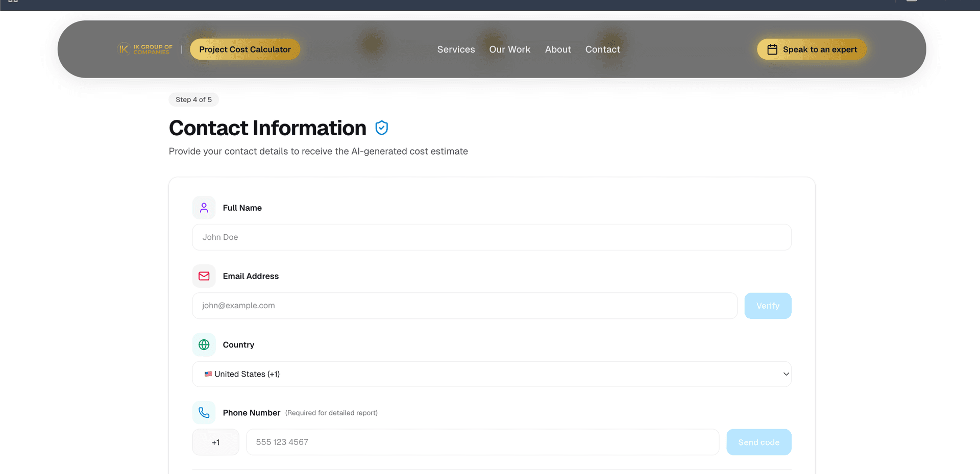Focus the Full Name input field
The width and height of the screenshot is (980, 474).
[492, 237]
